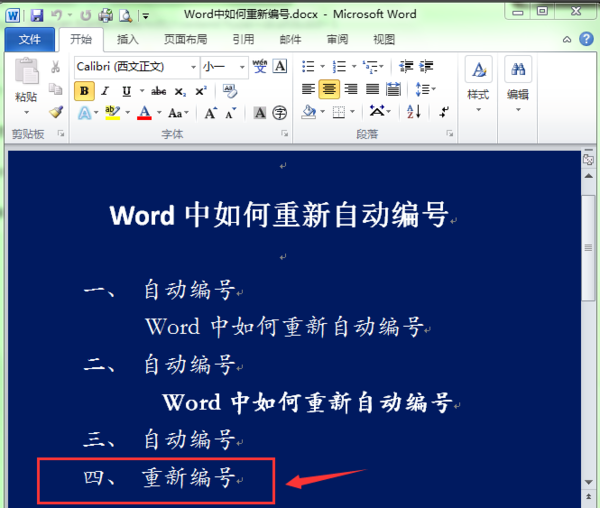Switch to the 引用 tab
Screen dimensions: 600x508
(x=243, y=39)
